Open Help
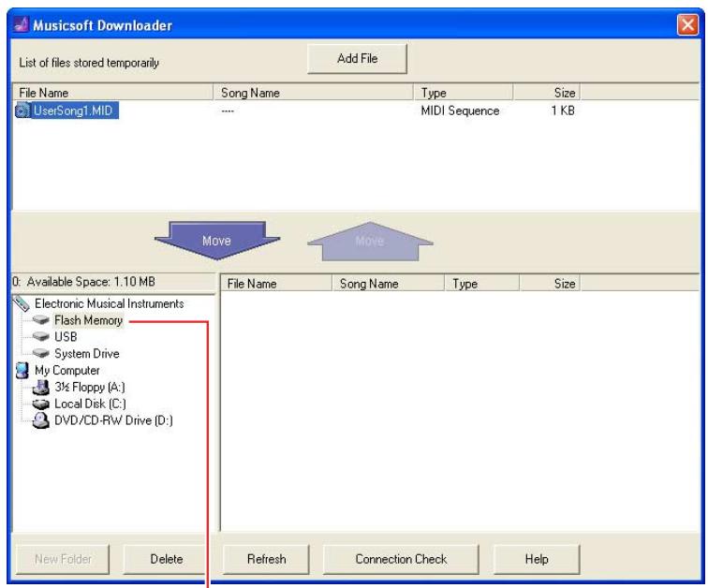Viewport: 708px width, 588px height. pyautogui.click(x=537, y=559)
